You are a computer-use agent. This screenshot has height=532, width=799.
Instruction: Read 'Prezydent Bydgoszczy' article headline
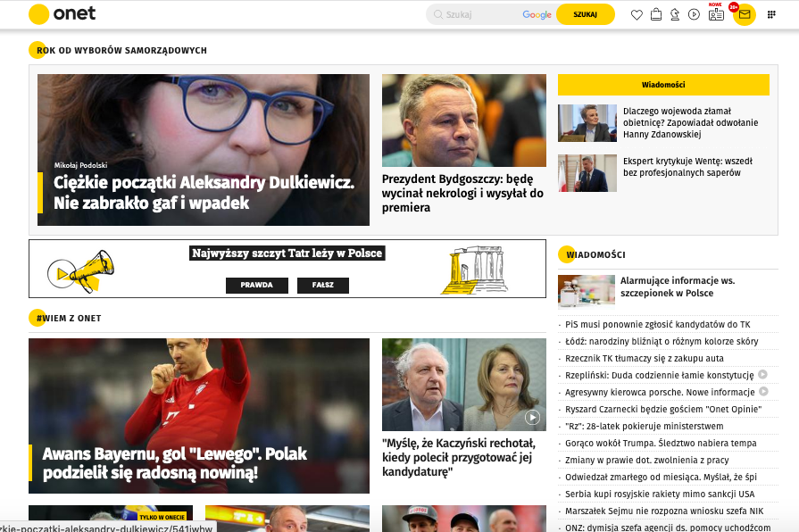462,193
